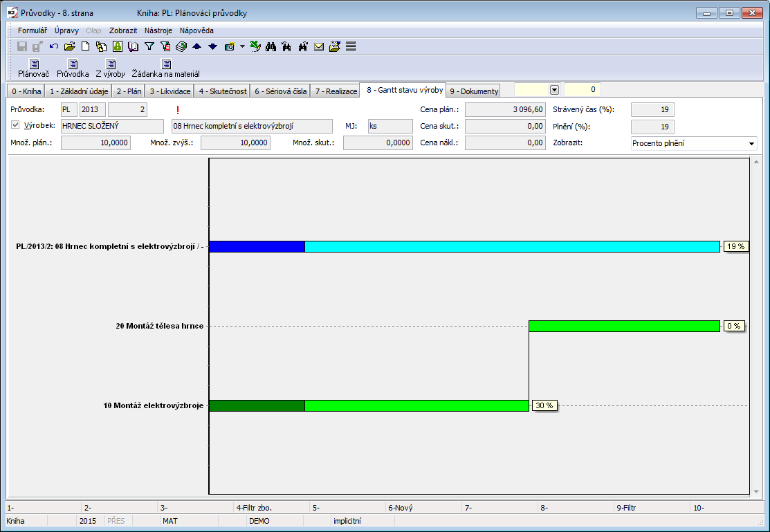Viewport: 770px width, 532px height.
Task: Open dropdown arrow next to yellow field
Action: (554, 90)
